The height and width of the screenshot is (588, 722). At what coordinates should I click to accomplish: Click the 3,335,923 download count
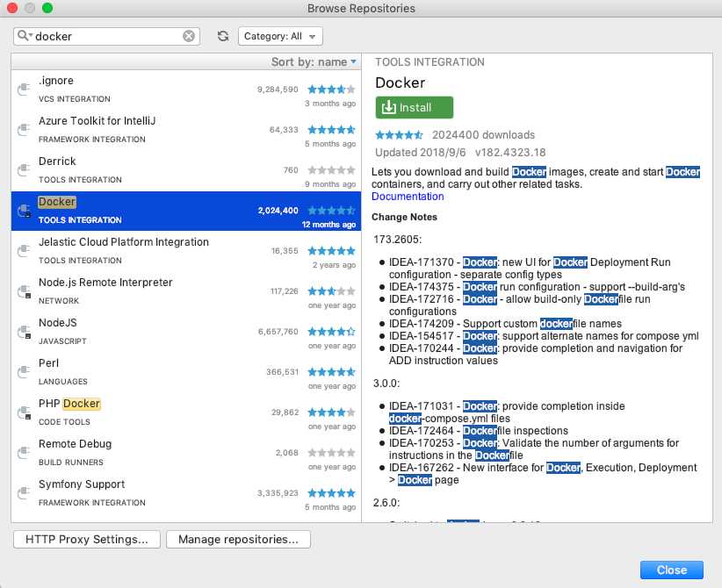click(278, 493)
